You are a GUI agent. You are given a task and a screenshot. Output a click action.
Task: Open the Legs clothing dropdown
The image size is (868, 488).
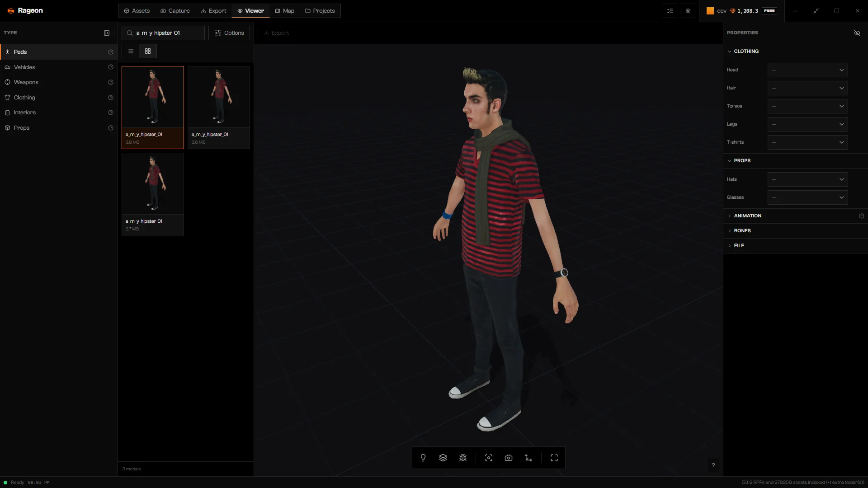pos(807,124)
